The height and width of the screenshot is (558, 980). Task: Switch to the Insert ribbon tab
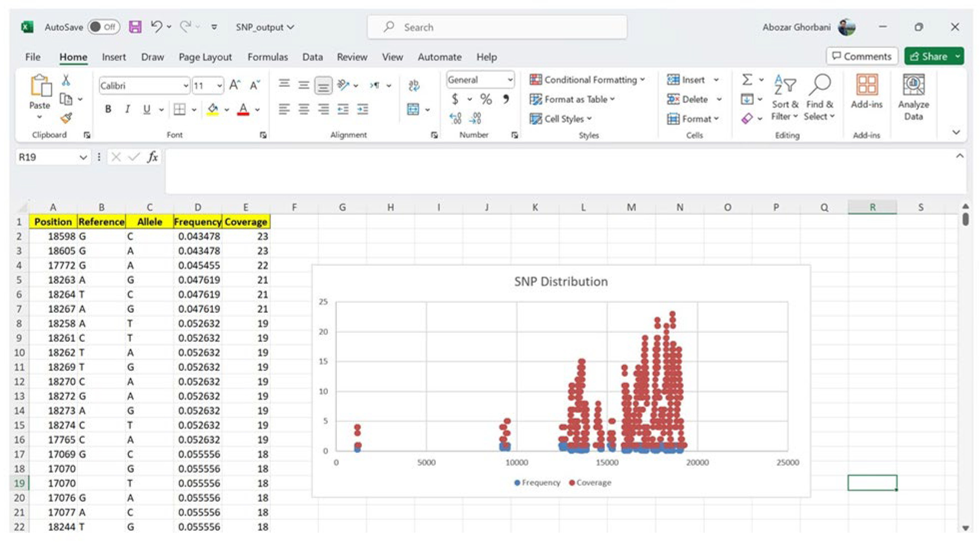(x=113, y=57)
